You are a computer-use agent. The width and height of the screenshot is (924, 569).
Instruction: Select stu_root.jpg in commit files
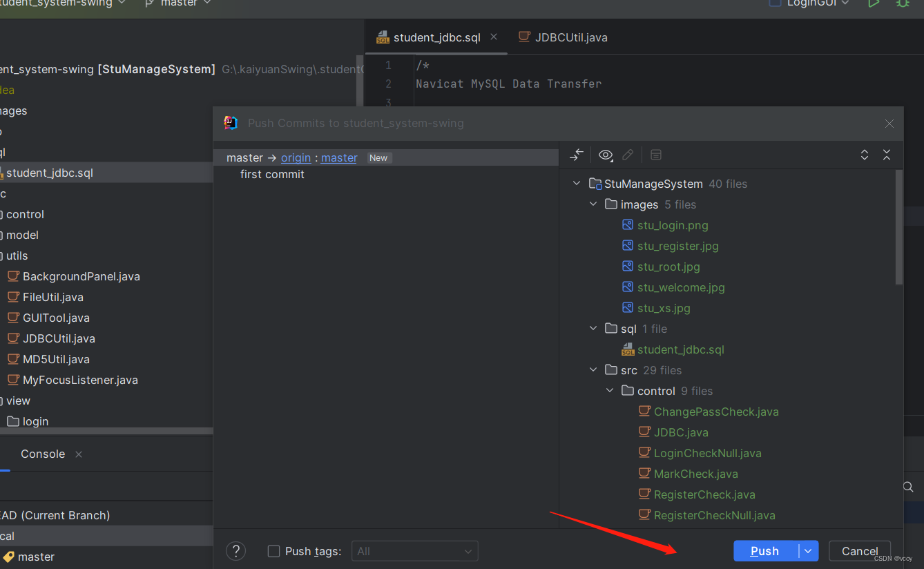pos(668,267)
